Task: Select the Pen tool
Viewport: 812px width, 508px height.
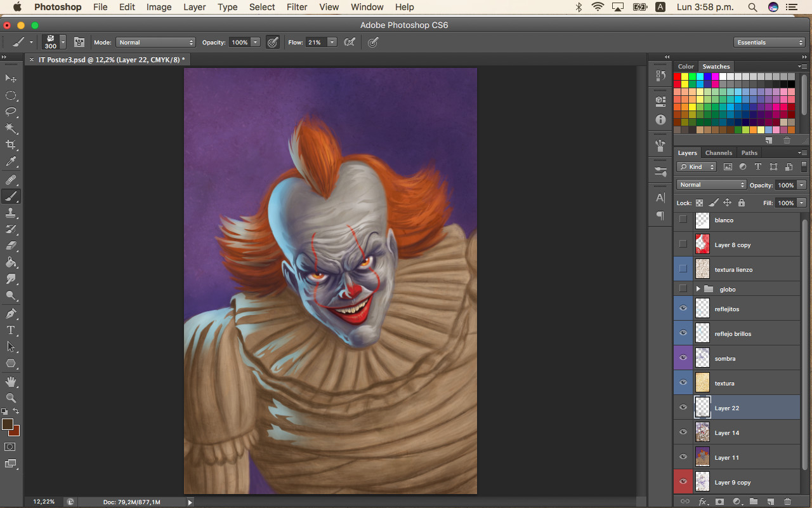Action: coord(11,314)
